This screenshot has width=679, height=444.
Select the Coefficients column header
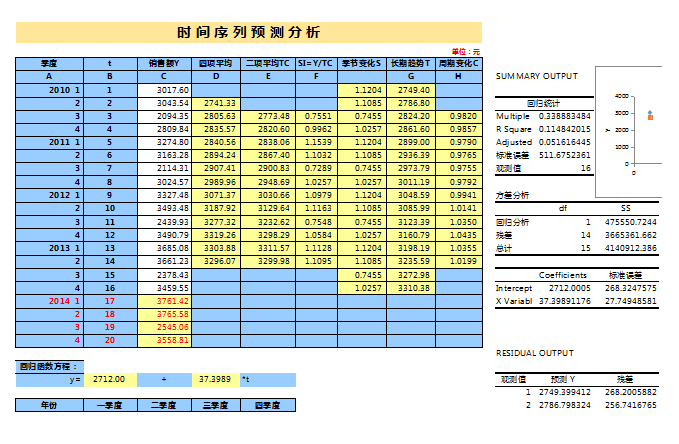click(x=563, y=274)
